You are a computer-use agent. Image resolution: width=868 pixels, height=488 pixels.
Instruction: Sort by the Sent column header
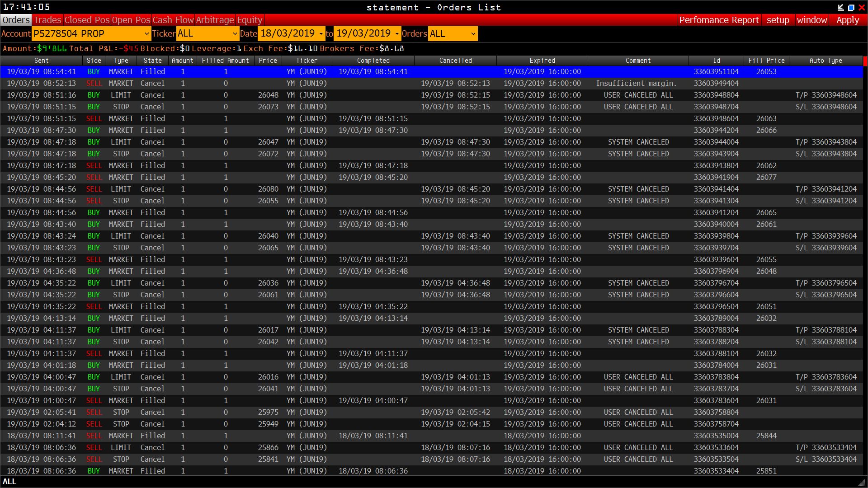41,61
